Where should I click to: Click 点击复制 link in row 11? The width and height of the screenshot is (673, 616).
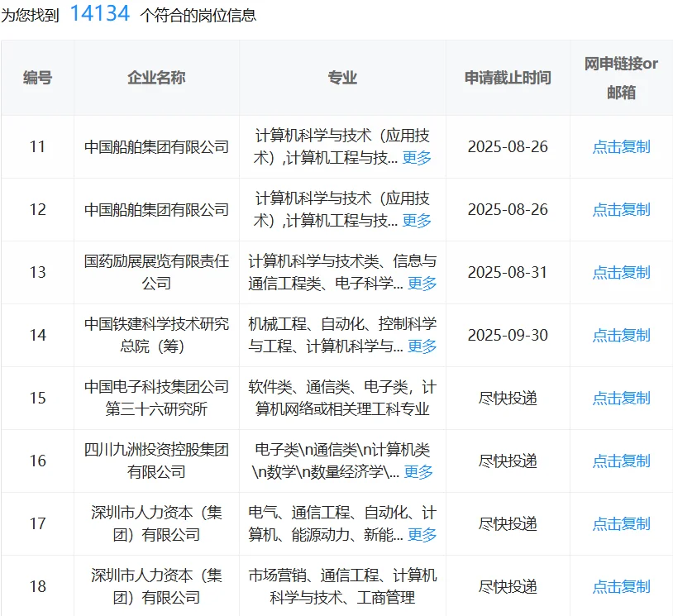621,147
